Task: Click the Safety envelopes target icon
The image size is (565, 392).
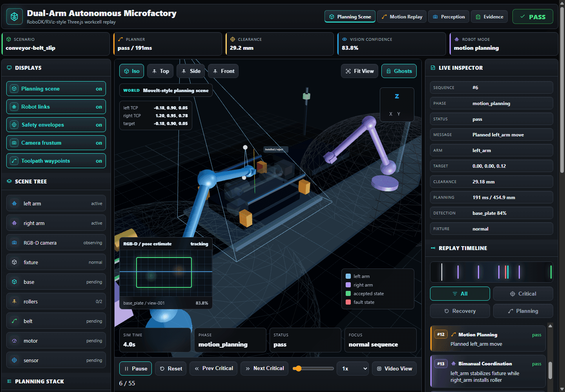Action: click(14, 125)
